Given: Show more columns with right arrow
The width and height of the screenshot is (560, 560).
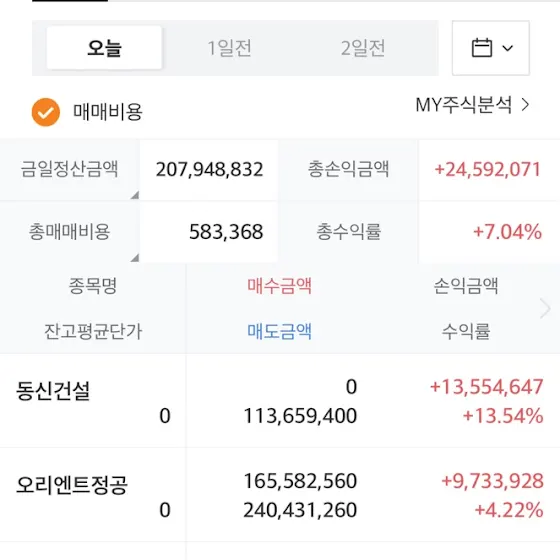Looking at the screenshot, I should (x=545, y=308).
